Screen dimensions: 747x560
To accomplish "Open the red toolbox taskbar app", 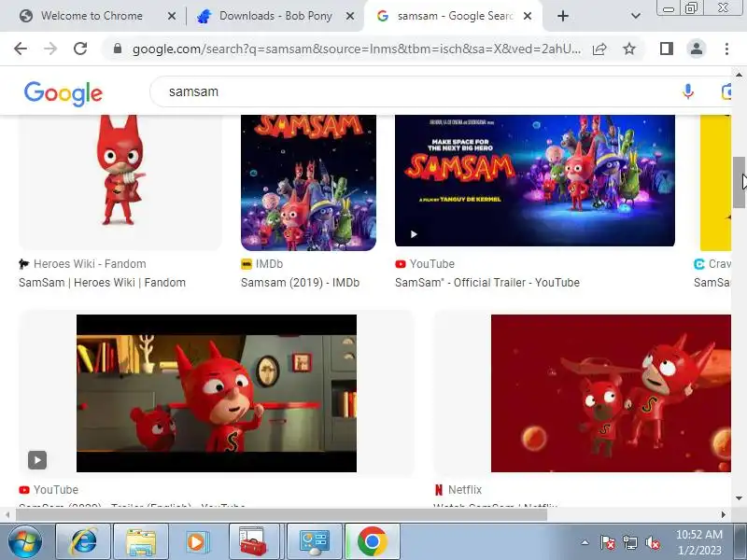I will (x=253, y=541).
